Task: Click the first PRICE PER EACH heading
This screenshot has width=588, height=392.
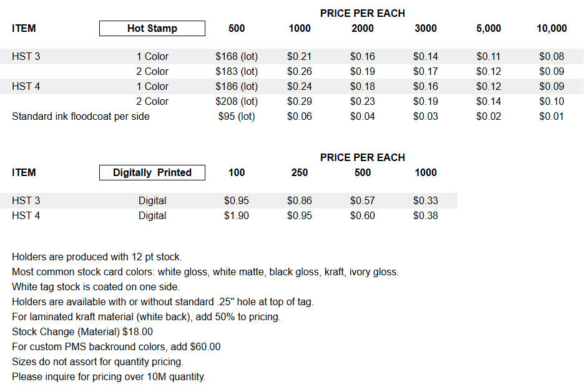Action: (363, 13)
